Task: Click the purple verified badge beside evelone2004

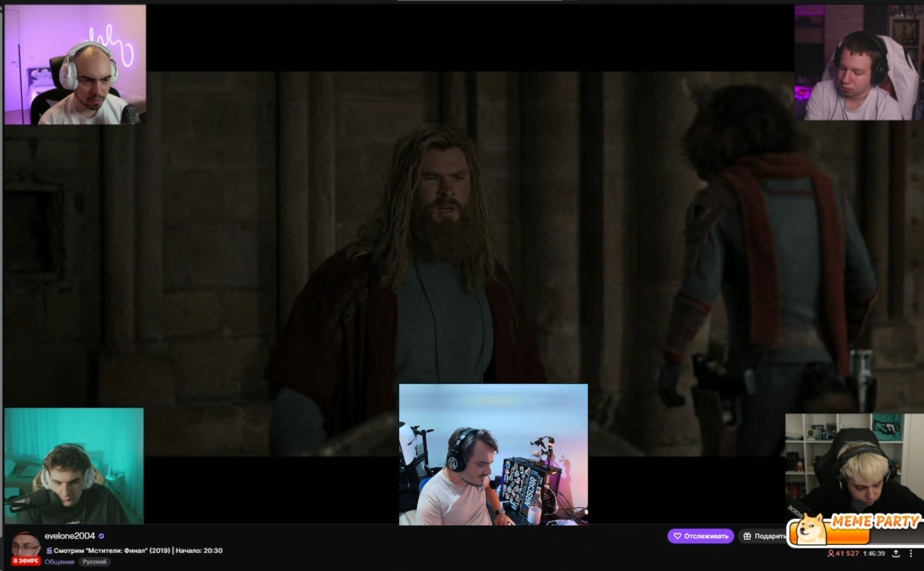Action: 102,536
